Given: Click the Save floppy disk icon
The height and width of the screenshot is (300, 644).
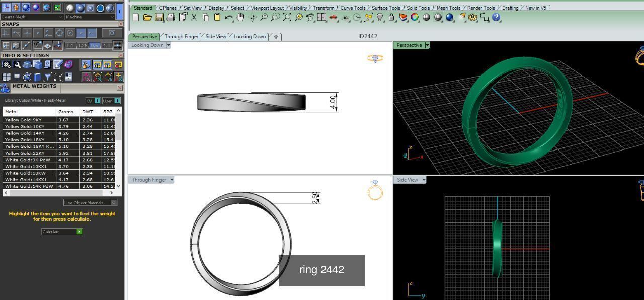Looking at the screenshot, I should click(x=159, y=17).
